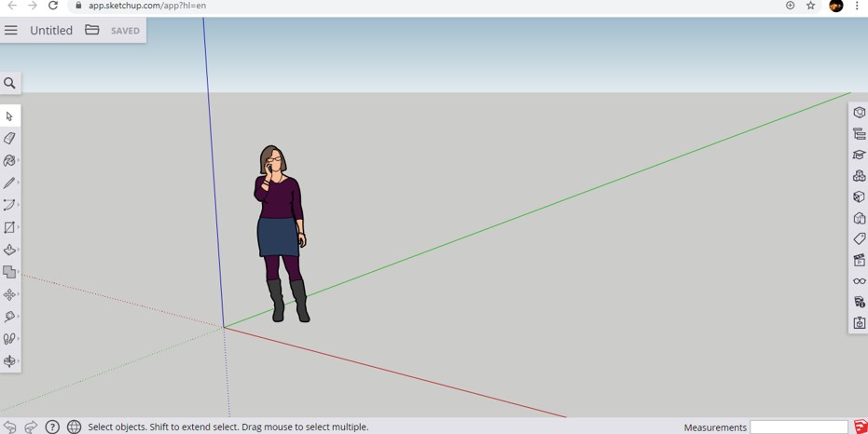Viewport: 868px width, 434px height.
Task: Open the Entity Info panel
Action: [860, 113]
